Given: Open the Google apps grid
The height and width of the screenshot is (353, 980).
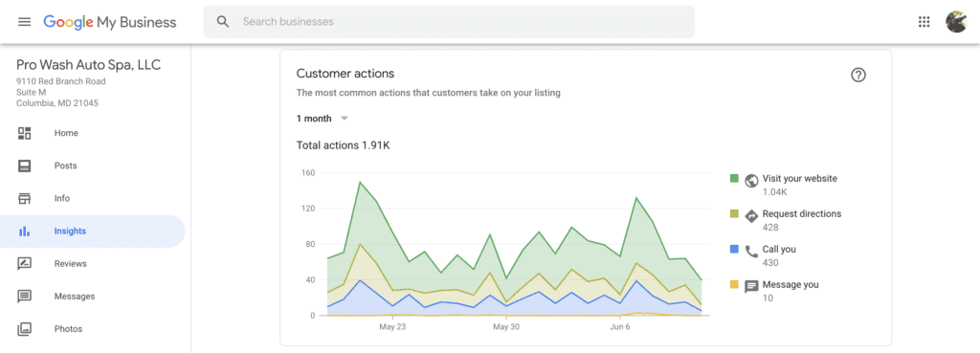Looking at the screenshot, I should [x=924, y=22].
